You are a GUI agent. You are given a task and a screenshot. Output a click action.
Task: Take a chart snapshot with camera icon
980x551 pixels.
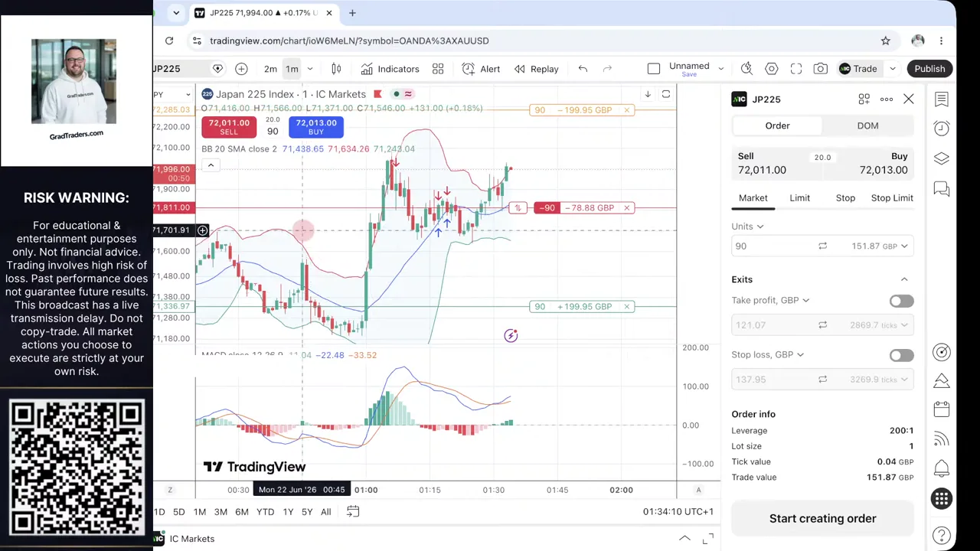820,69
